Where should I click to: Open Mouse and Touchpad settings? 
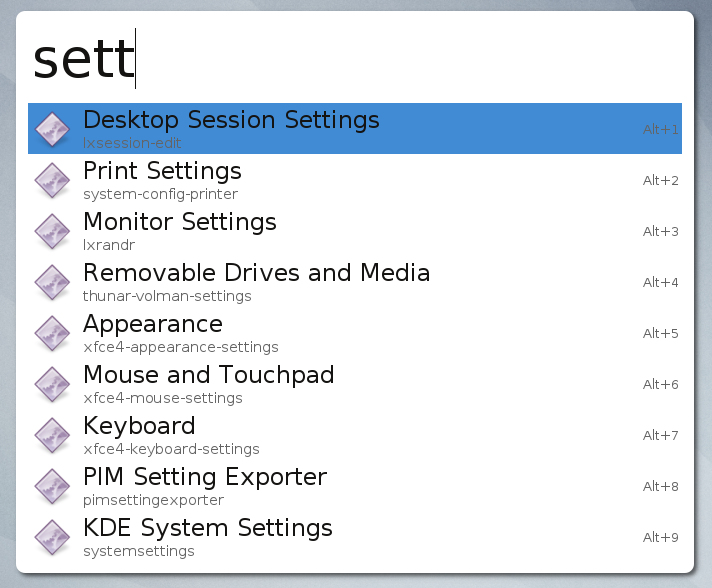tap(208, 375)
